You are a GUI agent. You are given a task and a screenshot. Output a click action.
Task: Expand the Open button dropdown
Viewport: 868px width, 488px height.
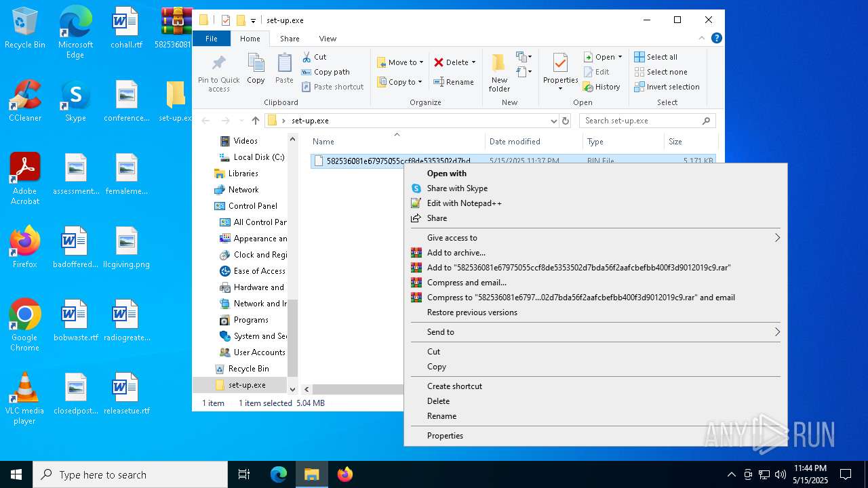click(620, 57)
